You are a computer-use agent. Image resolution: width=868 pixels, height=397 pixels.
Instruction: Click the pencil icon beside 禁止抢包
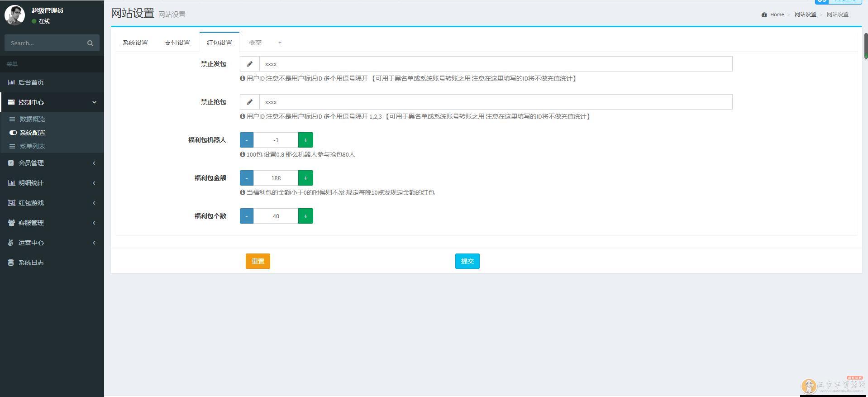[249, 102]
